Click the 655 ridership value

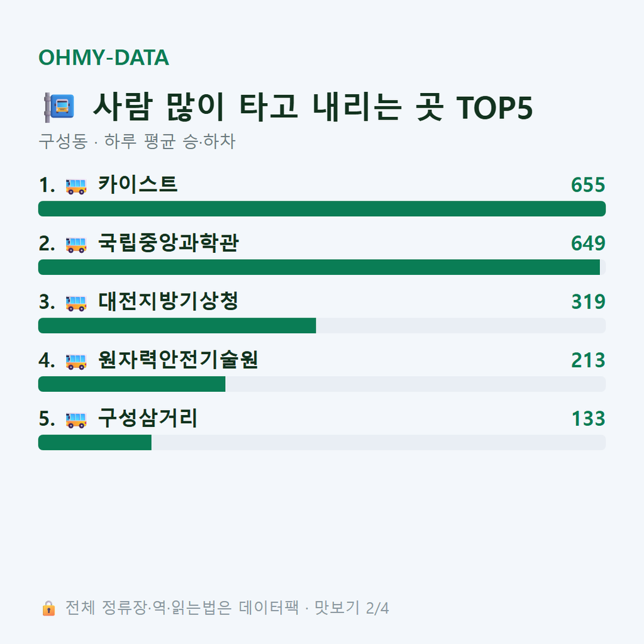click(588, 185)
